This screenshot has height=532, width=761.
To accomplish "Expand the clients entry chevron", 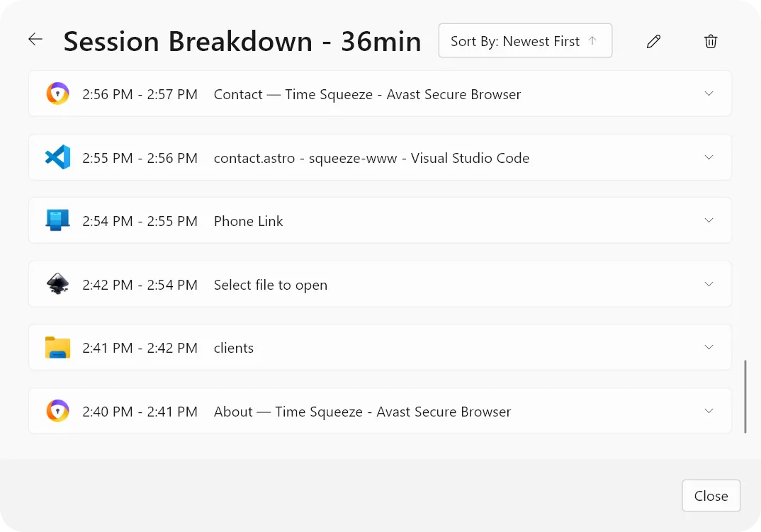I will pos(709,347).
